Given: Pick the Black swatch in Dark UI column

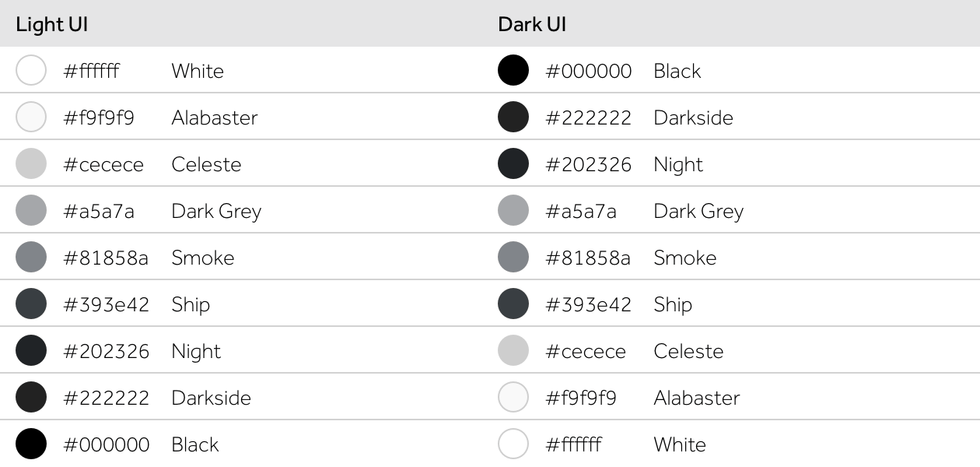Looking at the screenshot, I should (513, 70).
